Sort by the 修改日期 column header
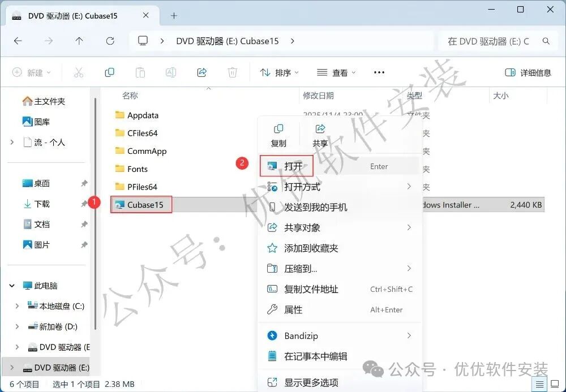The image size is (566, 392). [318, 96]
